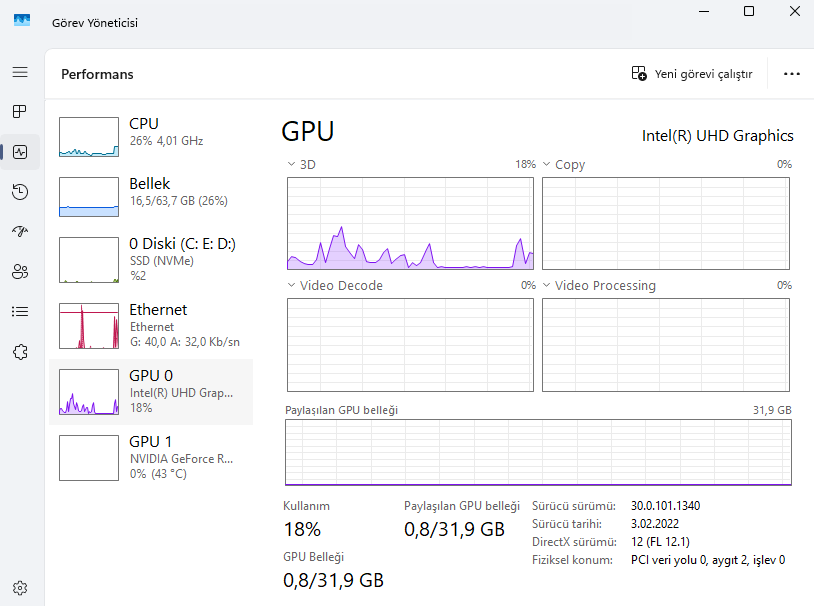The image size is (814, 606).
Task: Click the Copy engine graph
Action: [x=666, y=223]
